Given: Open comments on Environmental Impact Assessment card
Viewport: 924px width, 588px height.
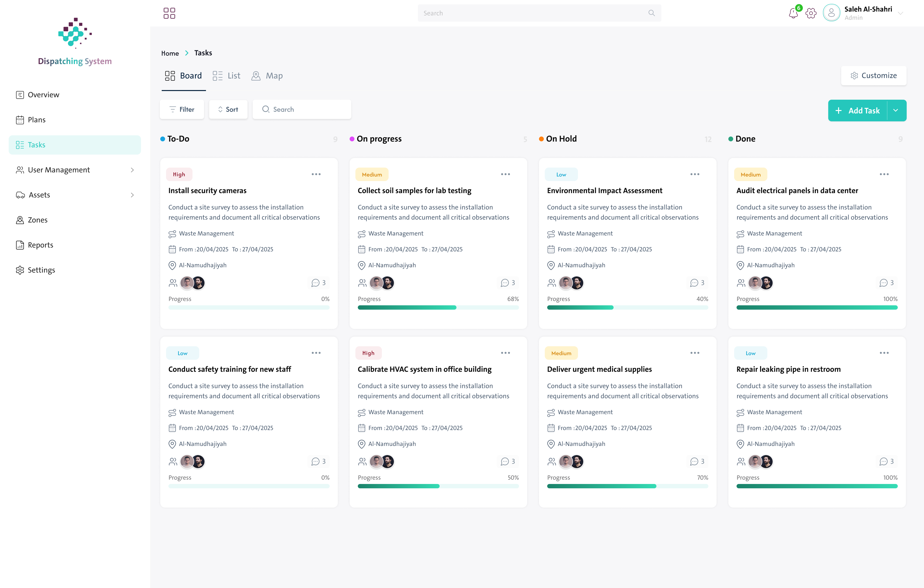Looking at the screenshot, I should pos(697,283).
